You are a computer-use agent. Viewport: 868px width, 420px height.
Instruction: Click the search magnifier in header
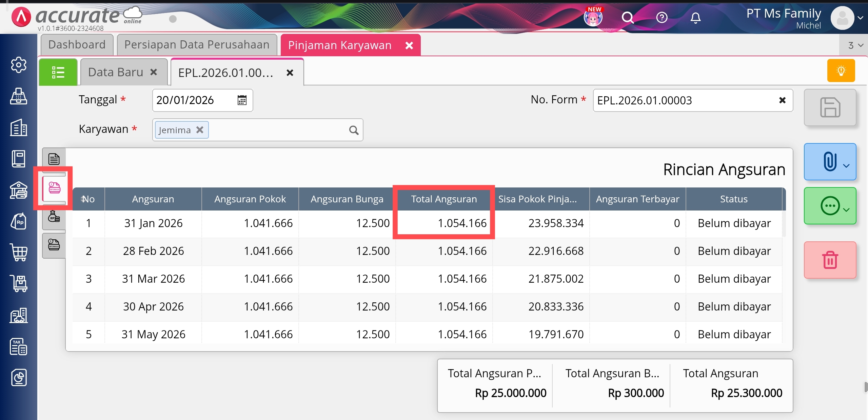[627, 17]
